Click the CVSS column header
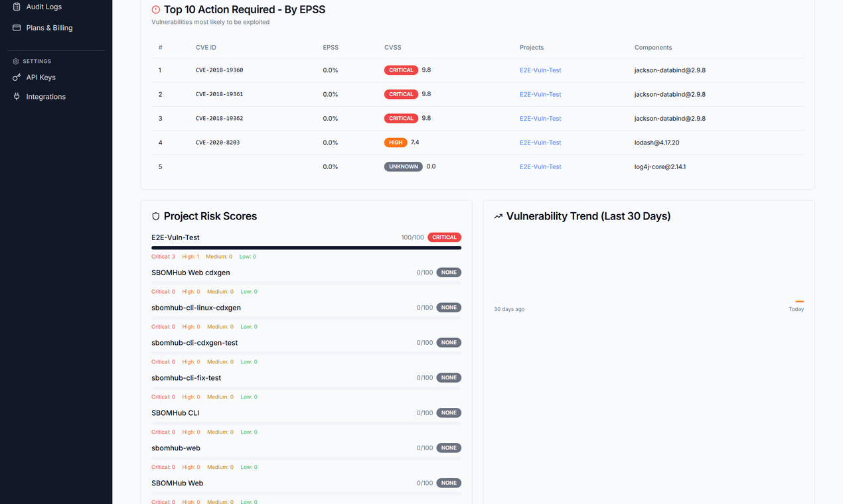Screen dimensions: 843x504 393,48
